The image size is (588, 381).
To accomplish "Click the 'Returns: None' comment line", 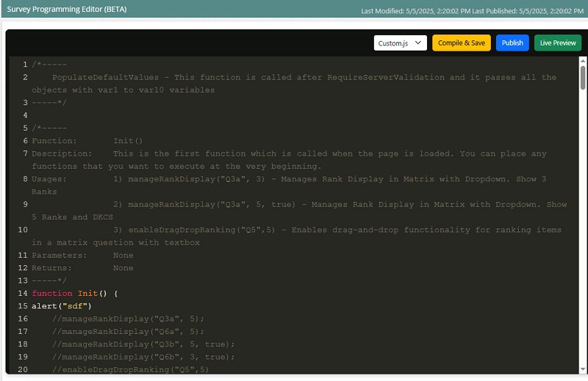I will (x=82, y=268).
